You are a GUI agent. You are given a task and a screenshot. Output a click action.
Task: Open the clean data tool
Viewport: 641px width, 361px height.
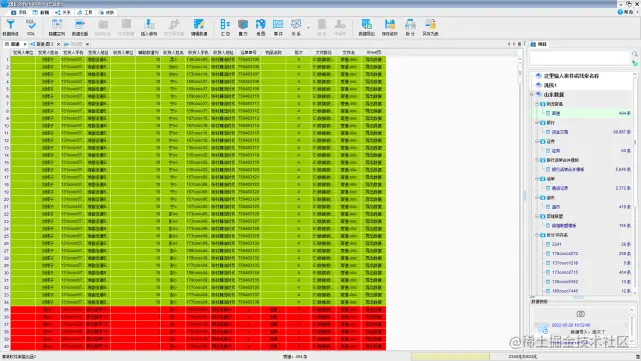(x=199, y=27)
